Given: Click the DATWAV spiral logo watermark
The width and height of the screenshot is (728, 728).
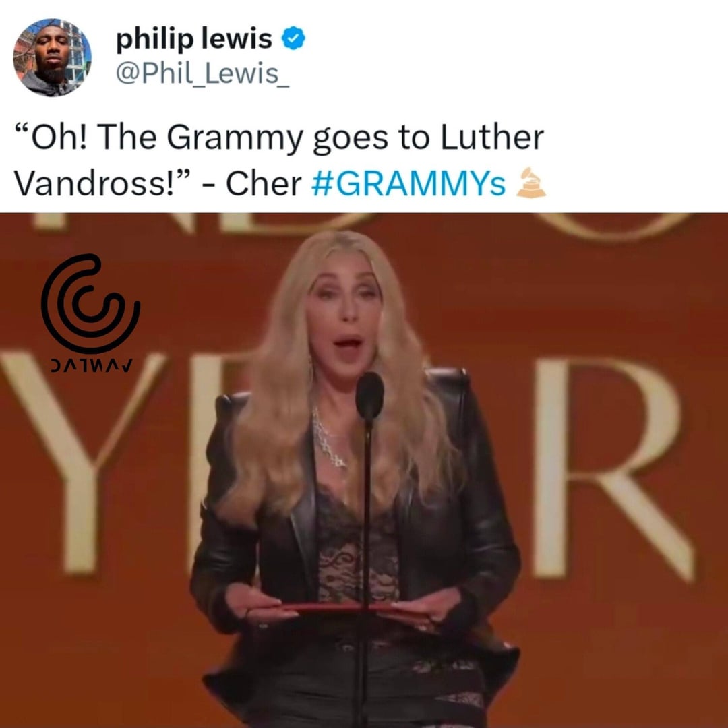Looking at the screenshot, I should [x=90, y=302].
